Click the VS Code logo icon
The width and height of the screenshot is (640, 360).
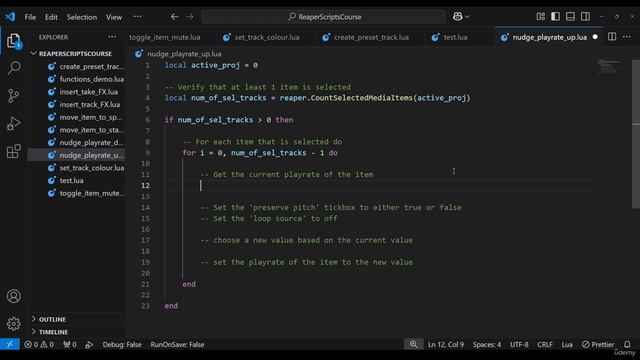(10, 17)
